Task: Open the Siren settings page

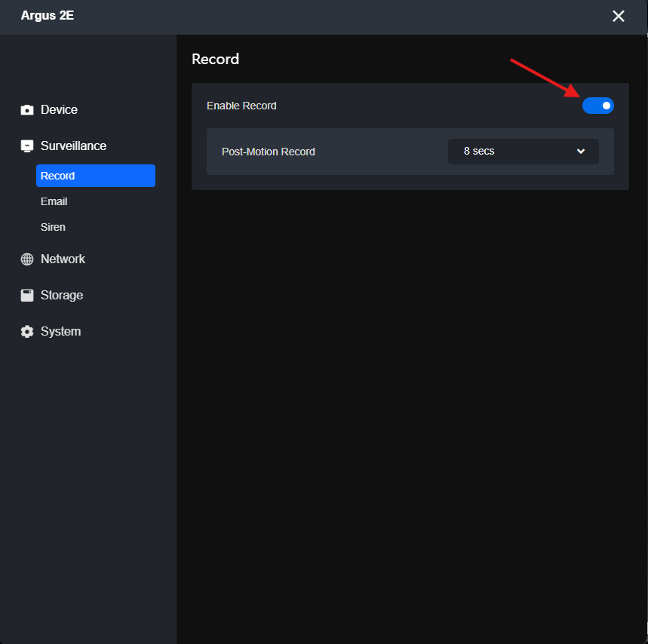Action: (x=53, y=227)
